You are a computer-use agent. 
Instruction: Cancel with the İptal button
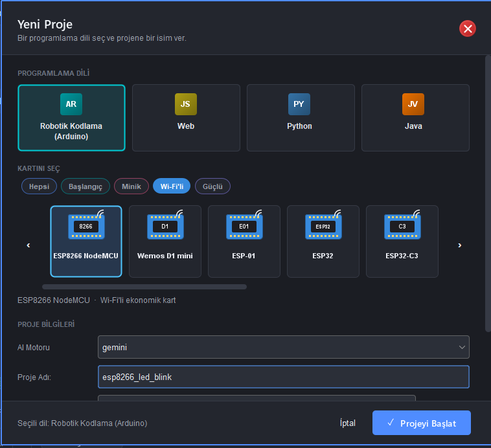click(x=348, y=423)
